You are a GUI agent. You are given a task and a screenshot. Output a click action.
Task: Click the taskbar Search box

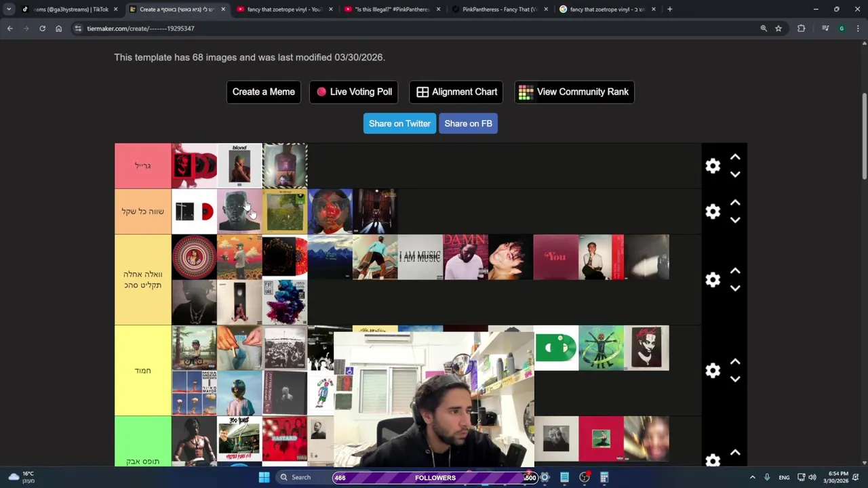coord(303,477)
